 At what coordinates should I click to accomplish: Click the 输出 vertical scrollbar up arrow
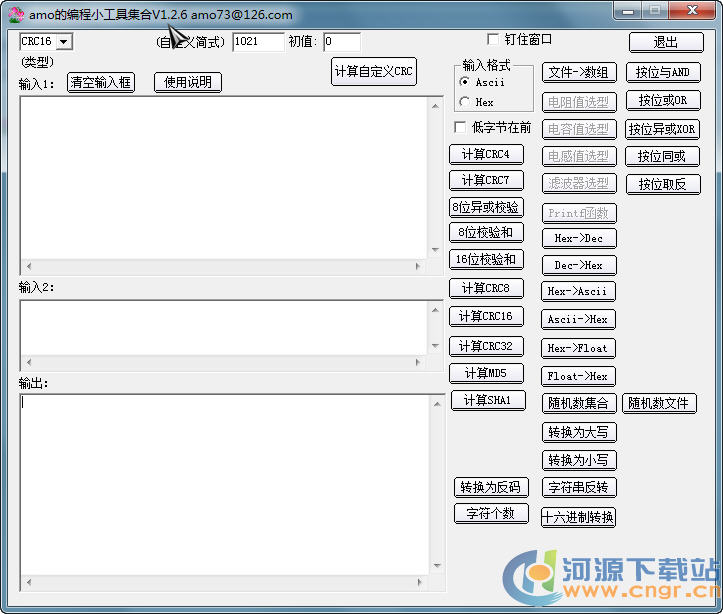click(x=438, y=404)
